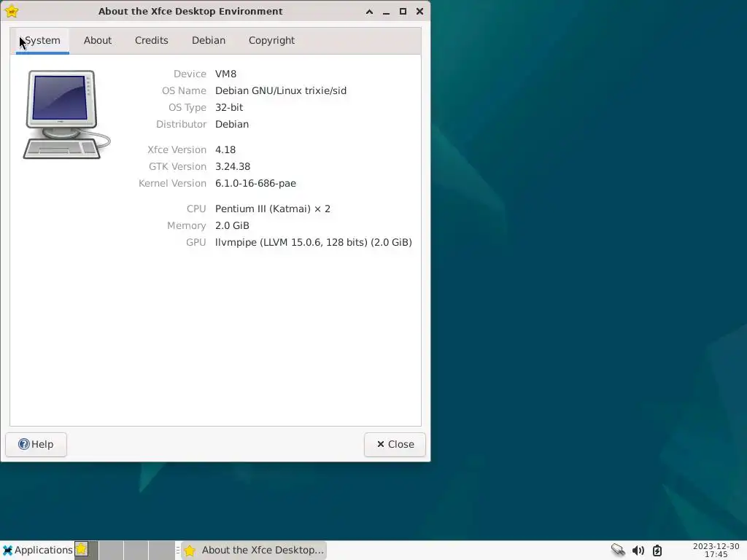Select the text Debian GNU/Linux trixie/sid
Screen dimensions: 747x560
(x=281, y=90)
